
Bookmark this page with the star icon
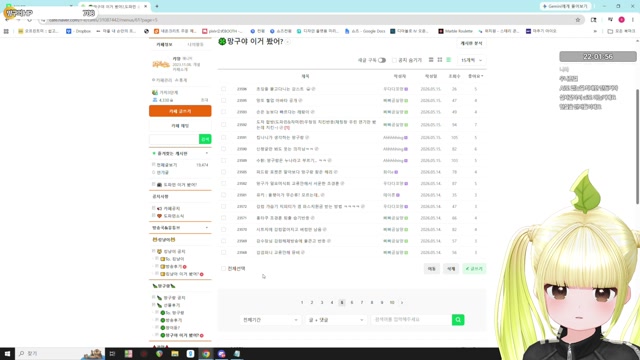coord(578,20)
